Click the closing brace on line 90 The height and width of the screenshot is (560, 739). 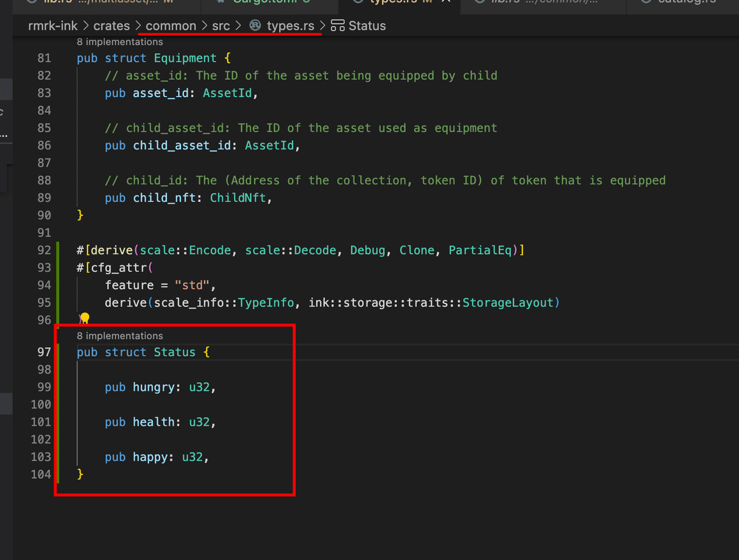pyautogui.click(x=80, y=215)
